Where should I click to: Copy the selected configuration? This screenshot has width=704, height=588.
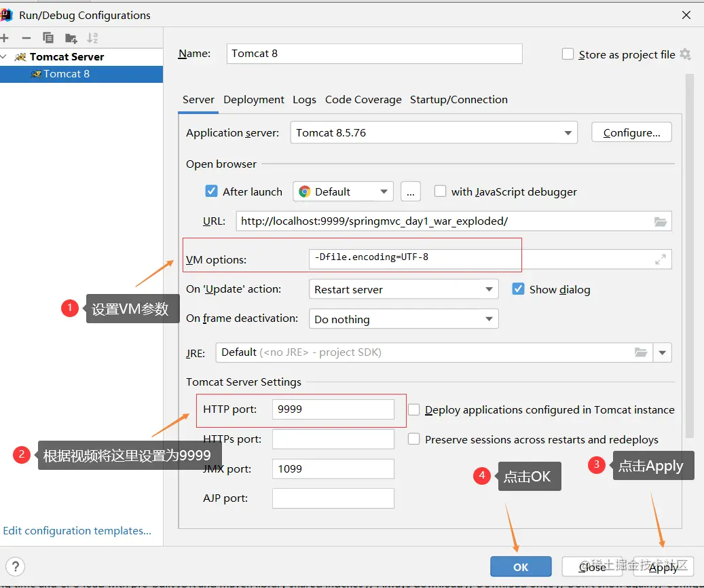[x=48, y=38]
